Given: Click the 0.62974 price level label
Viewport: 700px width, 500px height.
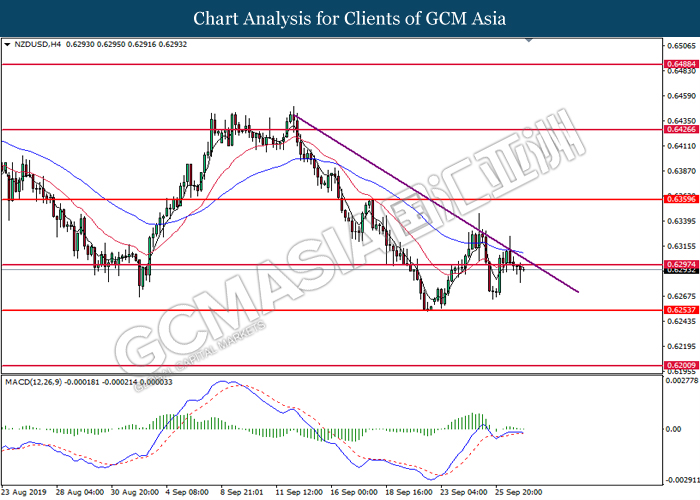Looking at the screenshot, I should (681, 265).
